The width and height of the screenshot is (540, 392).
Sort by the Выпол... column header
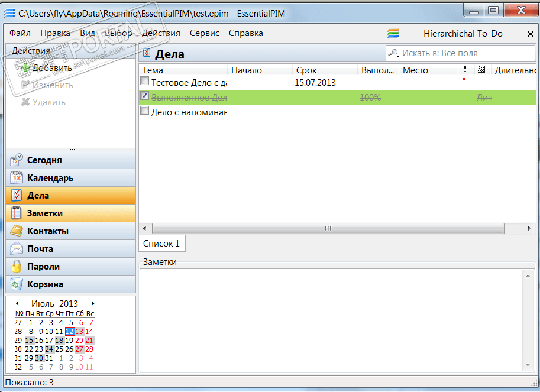click(x=378, y=70)
